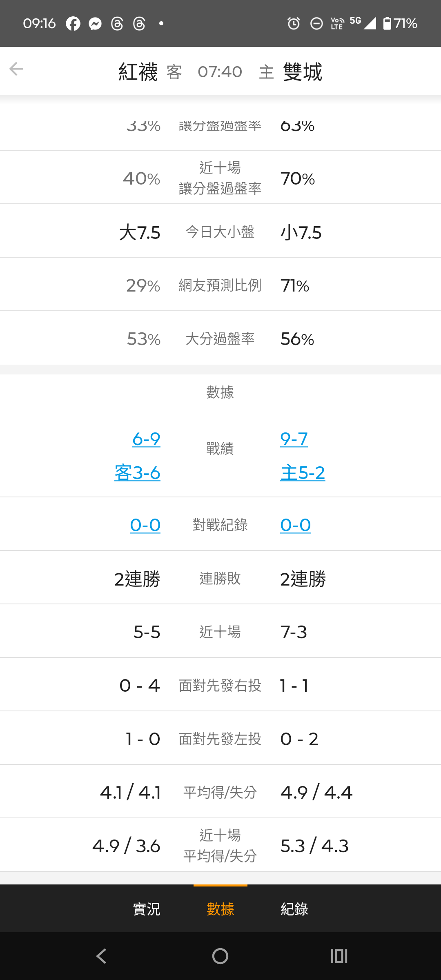Open the 紀錄 tab

coord(294,909)
